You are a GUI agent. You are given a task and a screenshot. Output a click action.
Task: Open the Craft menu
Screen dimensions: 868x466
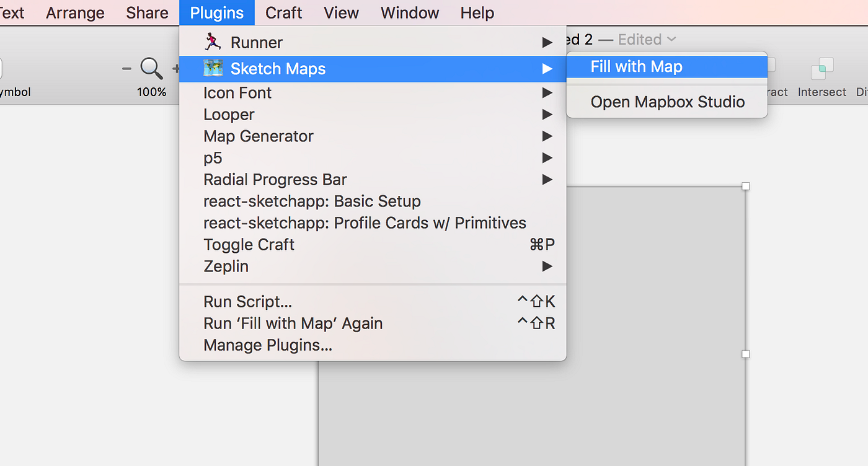283,12
